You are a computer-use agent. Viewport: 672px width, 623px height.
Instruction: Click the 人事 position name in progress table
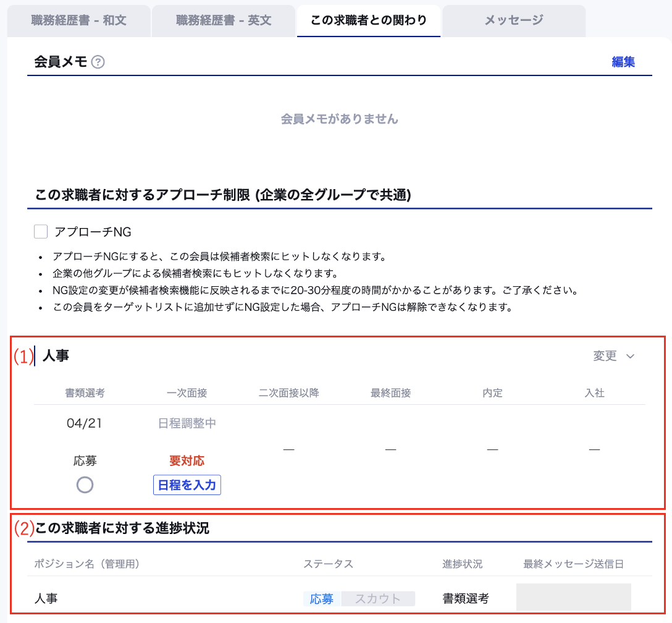47,598
